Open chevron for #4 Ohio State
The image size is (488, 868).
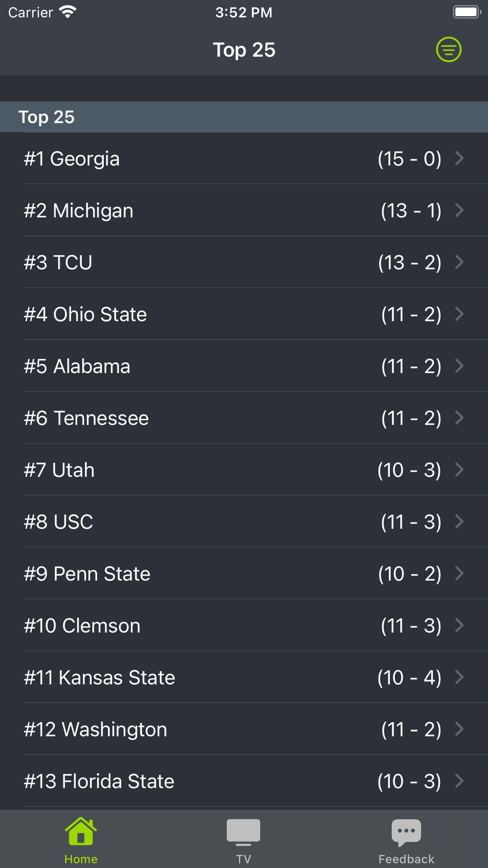coord(459,314)
